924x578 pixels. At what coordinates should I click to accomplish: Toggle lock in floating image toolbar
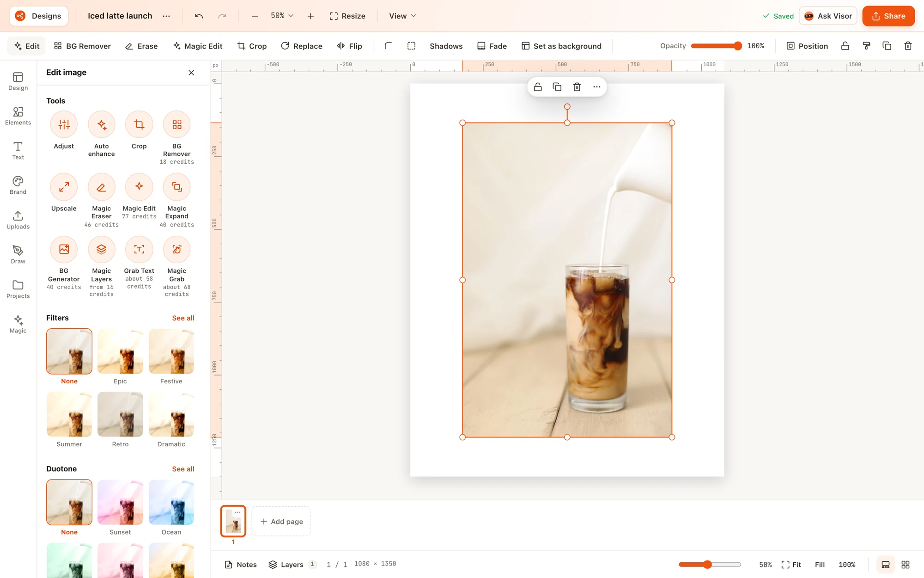[538, 87]
